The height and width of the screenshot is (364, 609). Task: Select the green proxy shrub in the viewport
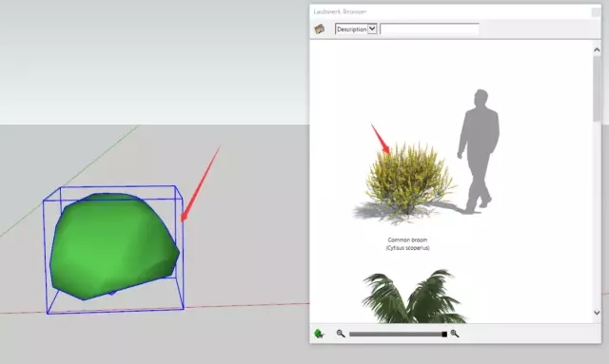[x=115, y=245]
